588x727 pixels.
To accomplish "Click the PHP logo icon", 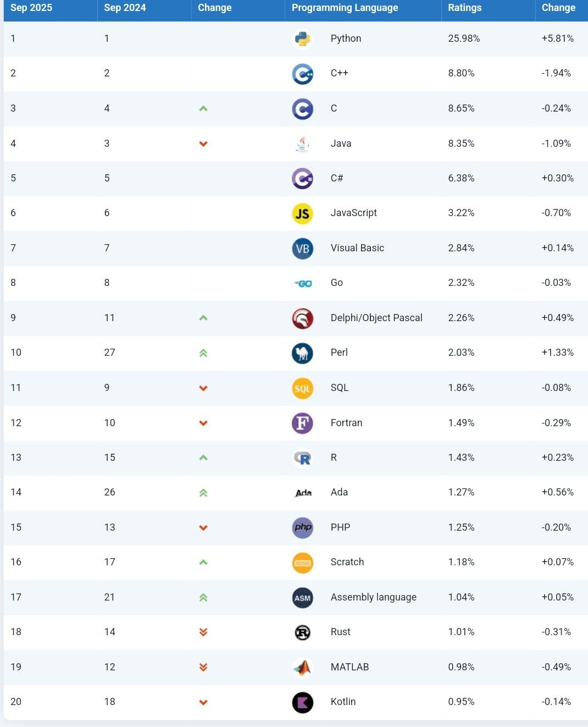I will click(x=302, y=528).
